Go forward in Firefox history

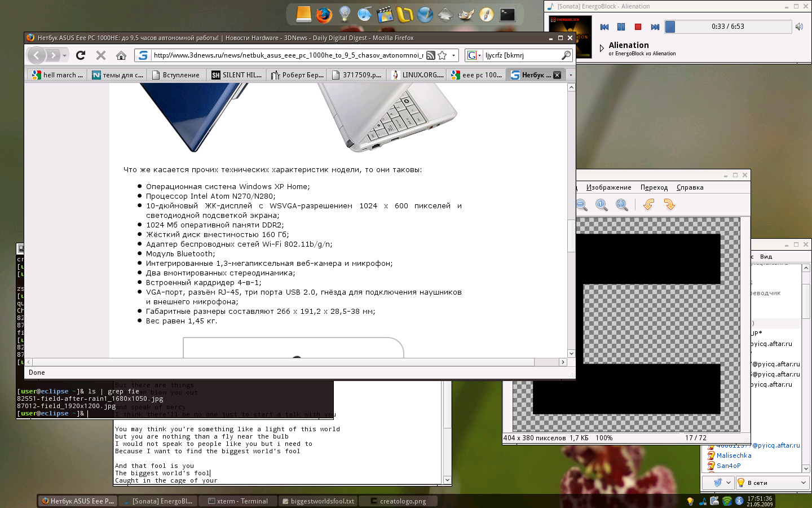click(x=52, y=55)
